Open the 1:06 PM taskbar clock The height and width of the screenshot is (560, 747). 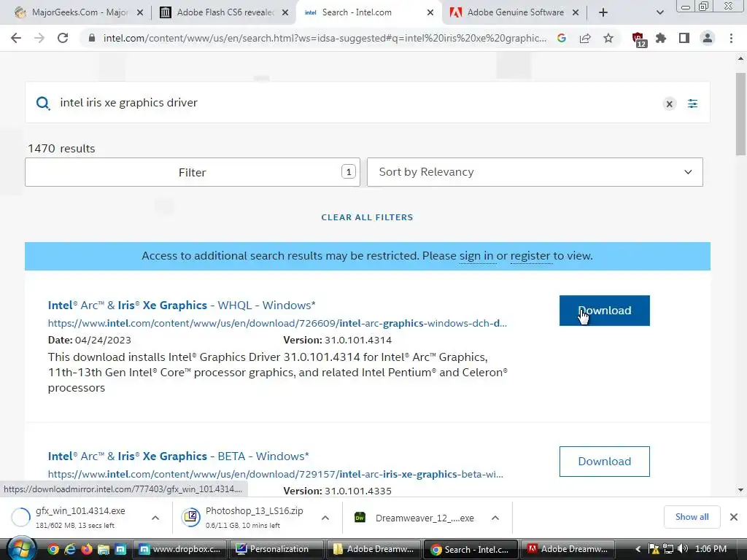[x=711, y=549]
